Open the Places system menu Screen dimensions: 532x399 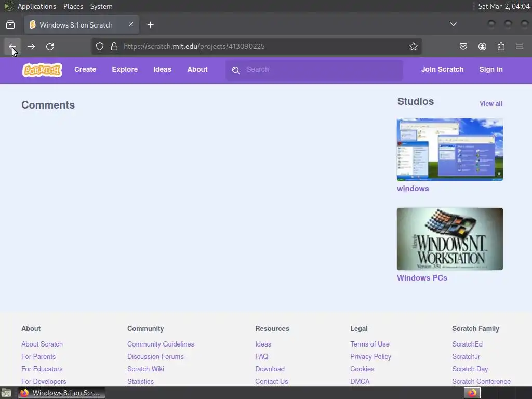pos(73,6)
